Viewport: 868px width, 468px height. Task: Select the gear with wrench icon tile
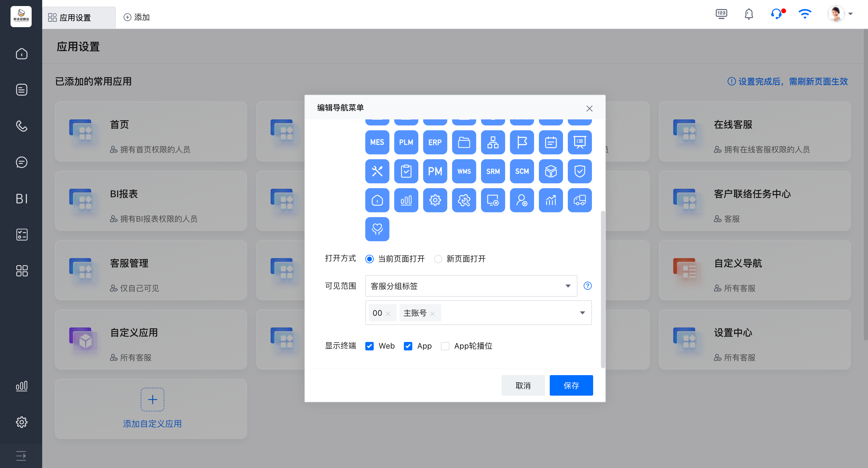[x=464, y=200]
